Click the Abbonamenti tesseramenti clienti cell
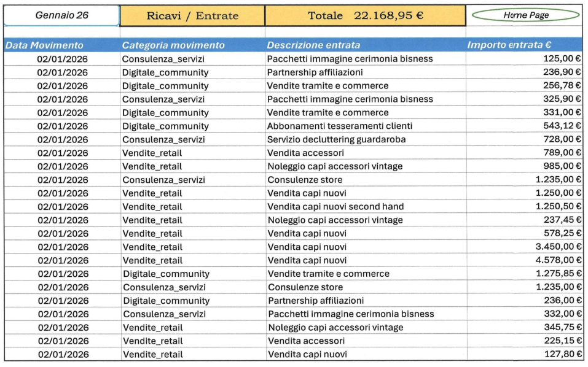The width and height of the screenshot is (588, 367). pyautogui.click(x=340, y=126)
